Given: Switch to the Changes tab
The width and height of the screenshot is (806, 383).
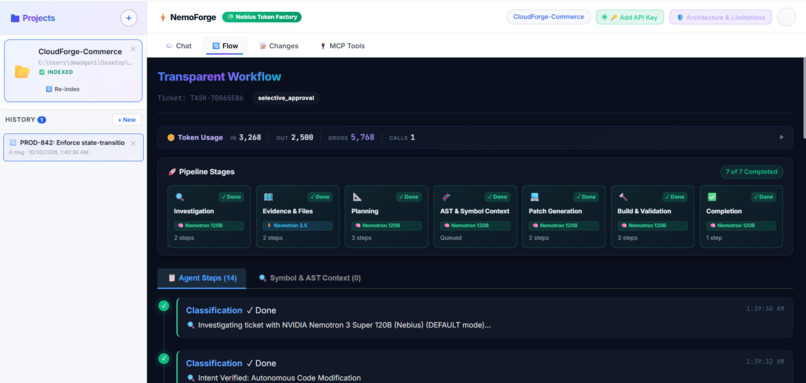Looking at the screenshot, I should pos(279,46).
